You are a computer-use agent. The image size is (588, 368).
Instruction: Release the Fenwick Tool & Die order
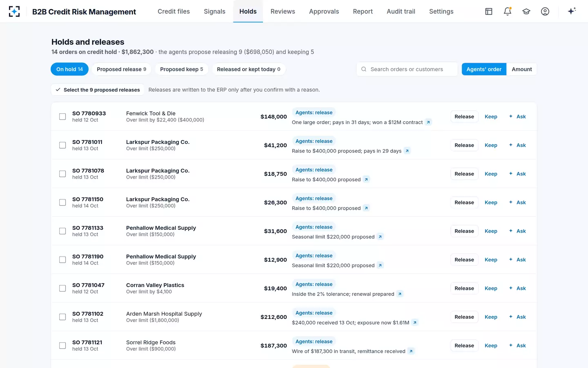click(x=464, y=117)
